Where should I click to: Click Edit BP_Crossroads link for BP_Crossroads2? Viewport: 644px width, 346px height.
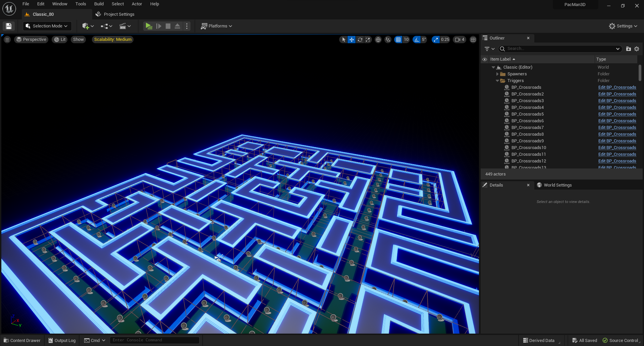coord(617,94)
